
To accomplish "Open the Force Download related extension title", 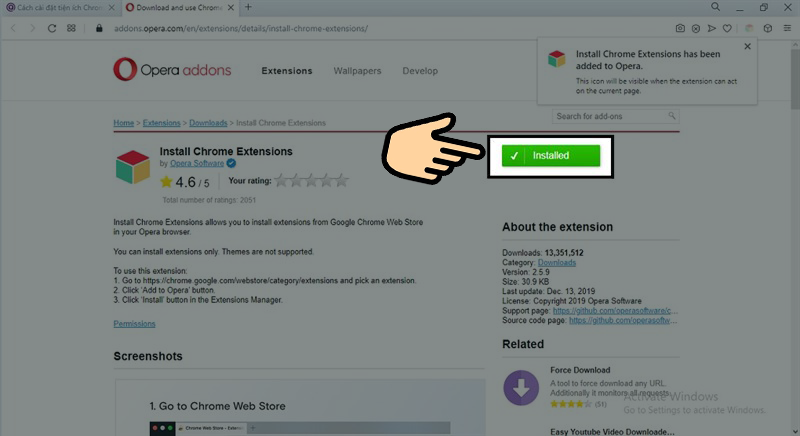I will coord(580,370).
